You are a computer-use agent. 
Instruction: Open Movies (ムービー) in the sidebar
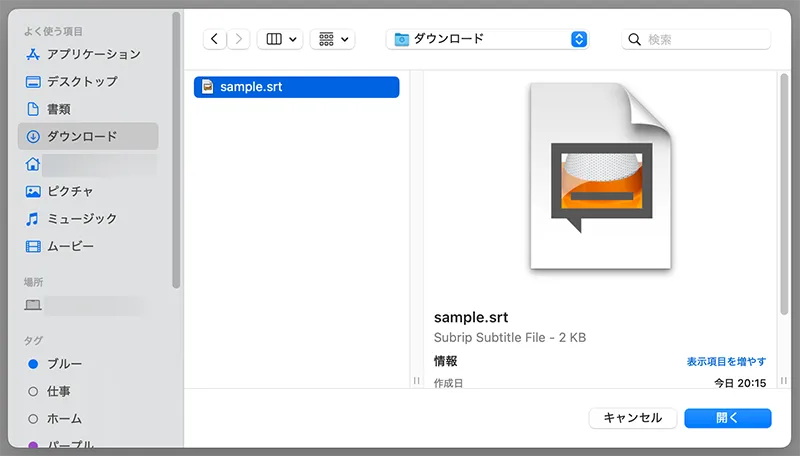click(88, 246)
